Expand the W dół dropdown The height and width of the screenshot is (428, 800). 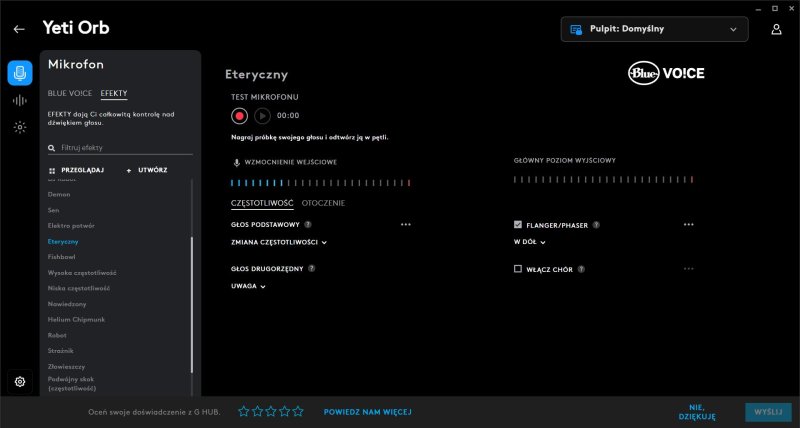pyautogui.click(x=529, y=242)
